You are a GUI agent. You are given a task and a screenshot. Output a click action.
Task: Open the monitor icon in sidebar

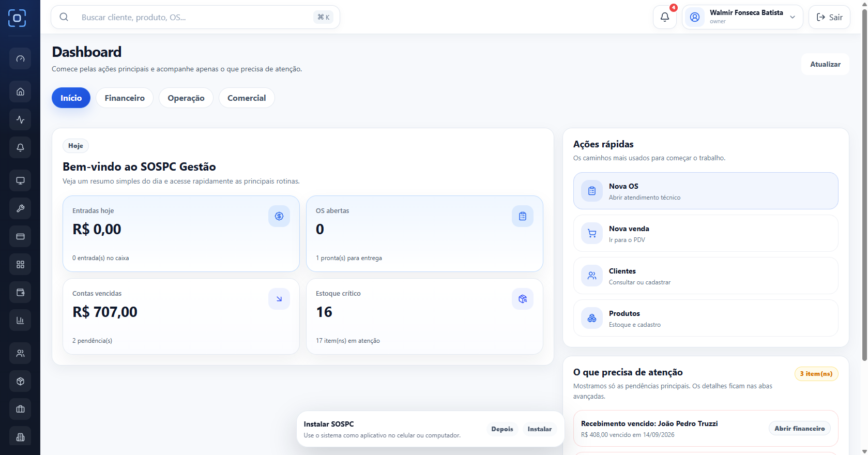point(20,180)
